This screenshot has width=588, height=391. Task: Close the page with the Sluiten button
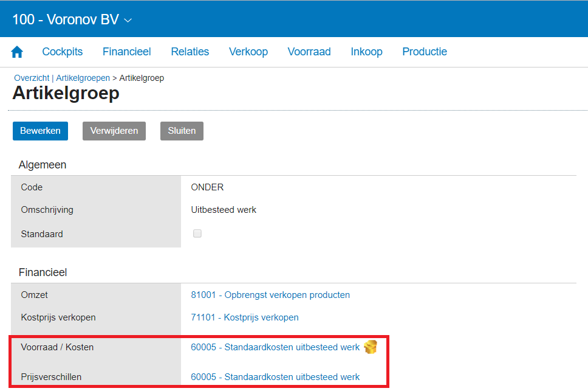click(x=182, y=131)
